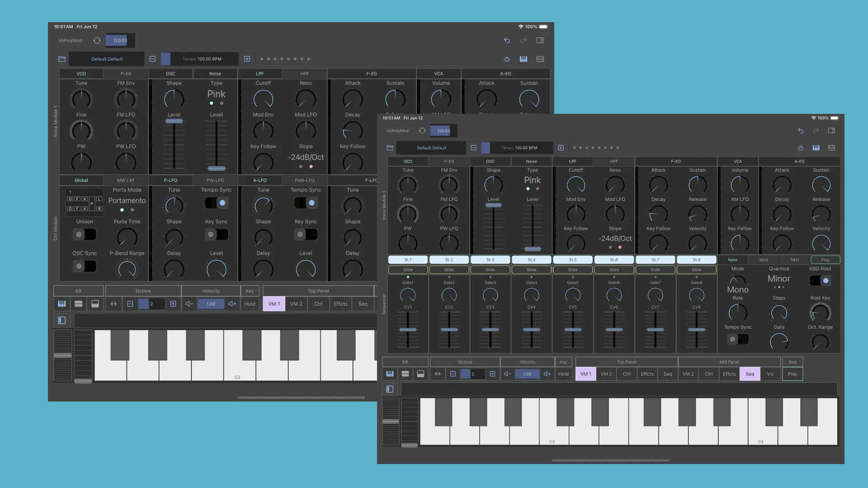The width and height of the screenshot is (868, 488).
Task: Click Viz button in front window Mid Panel
Action: (x=770, y=374)
